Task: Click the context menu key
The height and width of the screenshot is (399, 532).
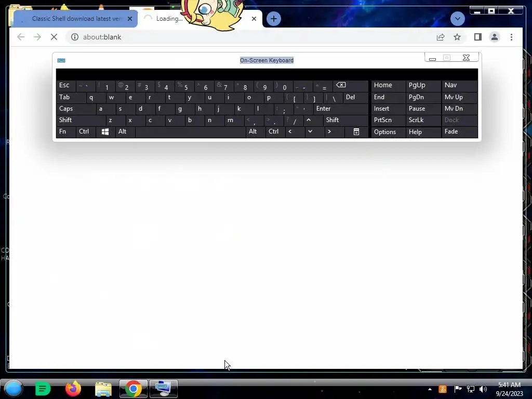Action: pos(356,131)
